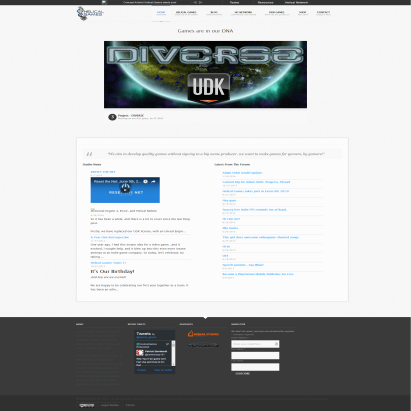Click the video share arrow icon
The image size is (411, 411).
pyautogui.click(x=153, y=181)
